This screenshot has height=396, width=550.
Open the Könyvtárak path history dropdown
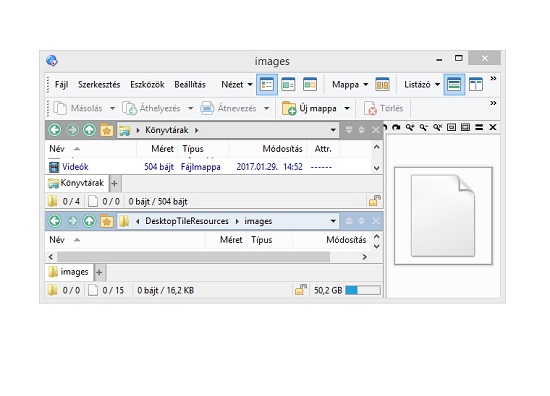click(333, 130)
